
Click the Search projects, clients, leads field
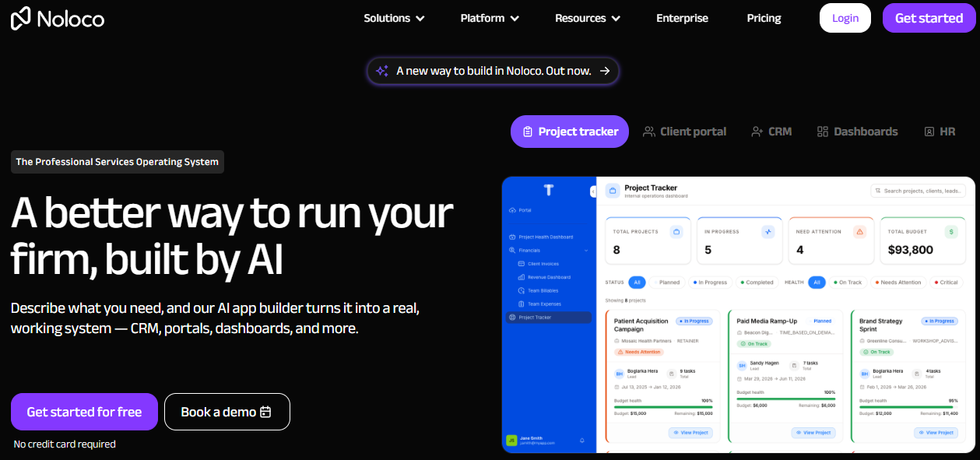click(918, 191)
